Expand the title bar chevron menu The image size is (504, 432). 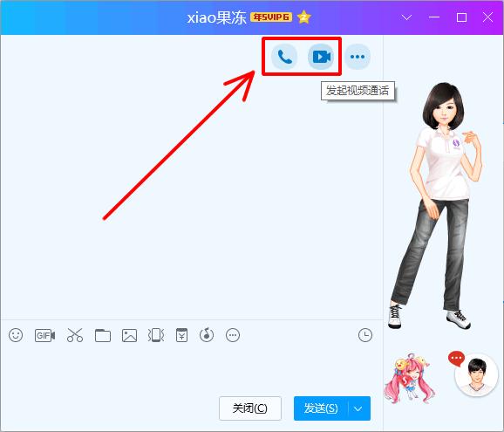pyautogui.click(x=407, y=17)
